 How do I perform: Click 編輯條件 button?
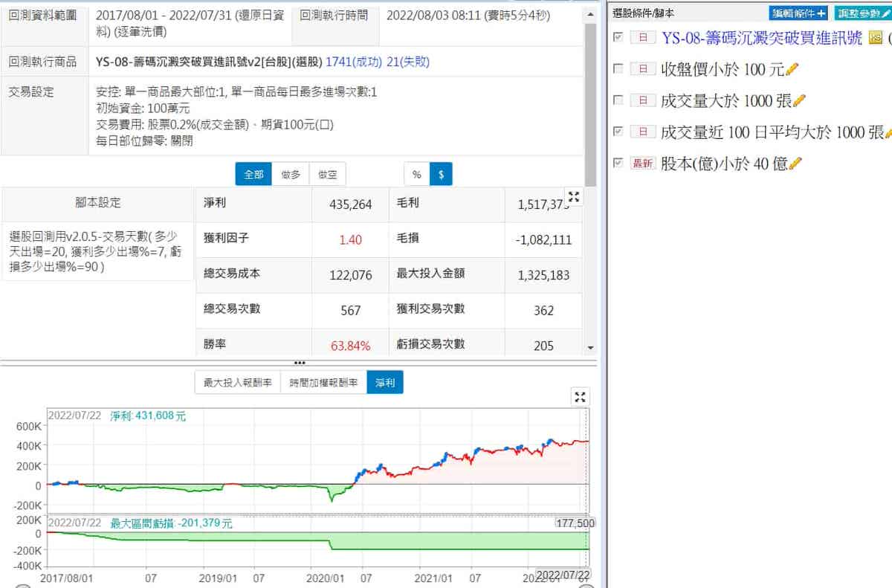pos(798,13)
